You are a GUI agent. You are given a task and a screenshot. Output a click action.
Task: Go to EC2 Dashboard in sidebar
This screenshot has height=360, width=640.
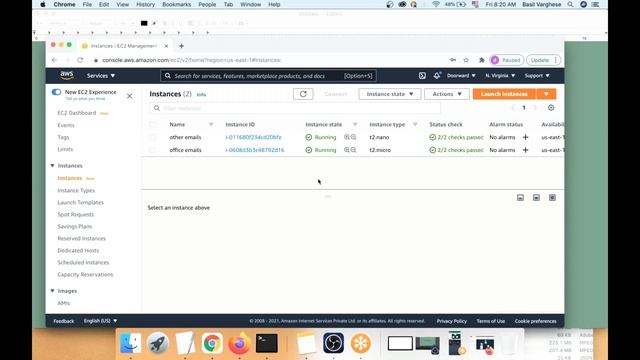pyautogui.click(x=77, y=113)
